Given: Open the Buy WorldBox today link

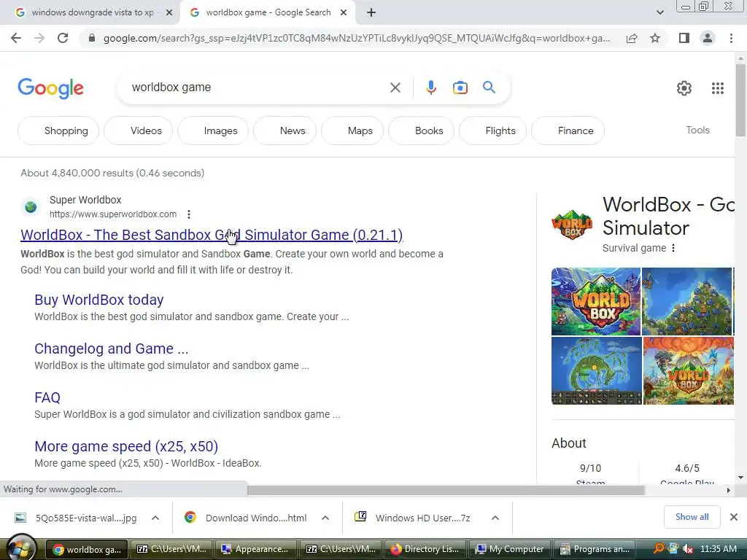Looking at the screenshot, I should [99, 300].
